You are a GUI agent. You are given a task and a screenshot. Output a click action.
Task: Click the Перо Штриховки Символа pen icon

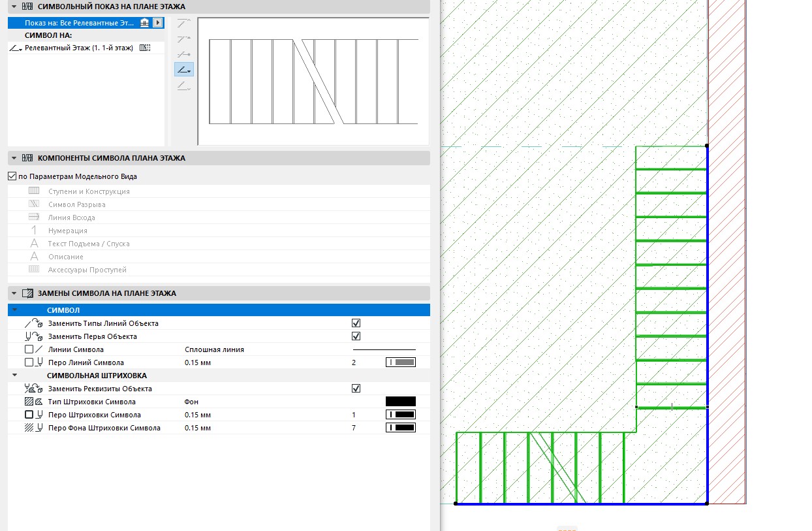[x=39, y=415]
